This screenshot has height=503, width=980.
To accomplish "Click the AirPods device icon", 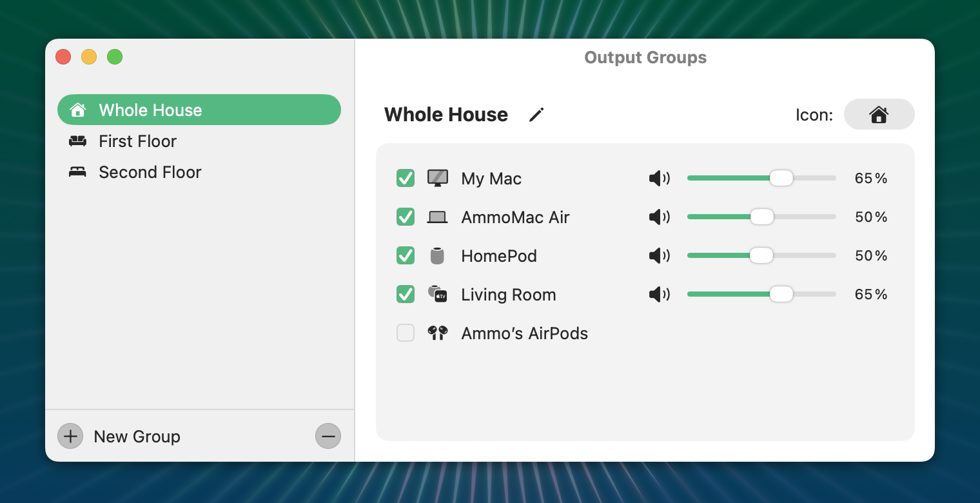I will point(438,333).
